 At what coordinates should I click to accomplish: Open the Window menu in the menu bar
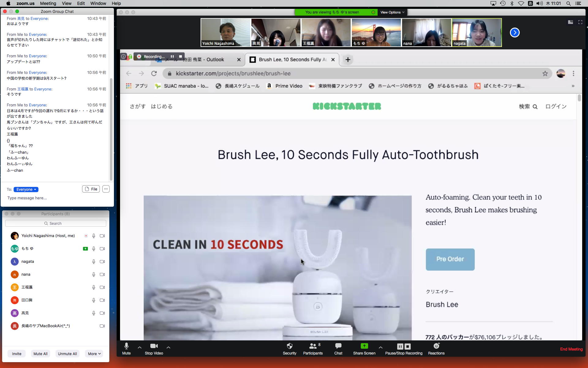(98, 3)
